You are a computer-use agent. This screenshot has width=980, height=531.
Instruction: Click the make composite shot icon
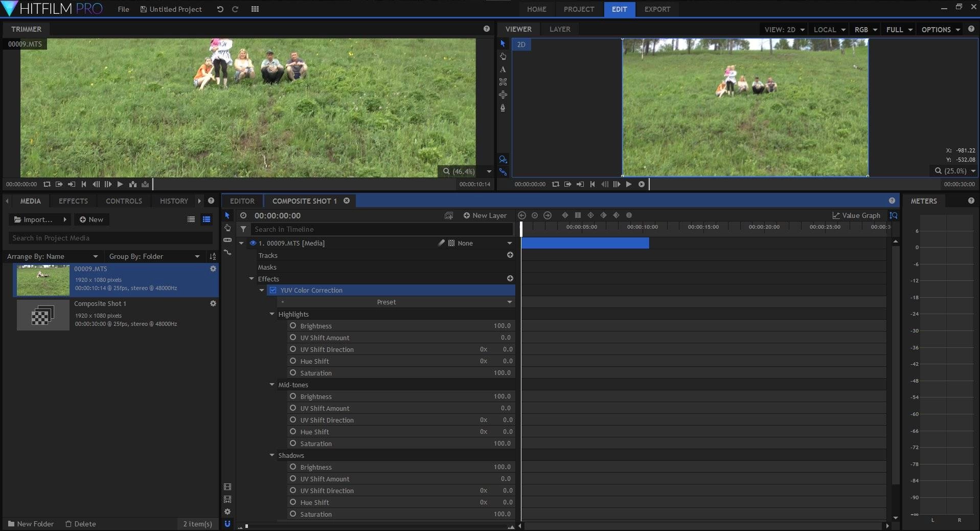449,215
